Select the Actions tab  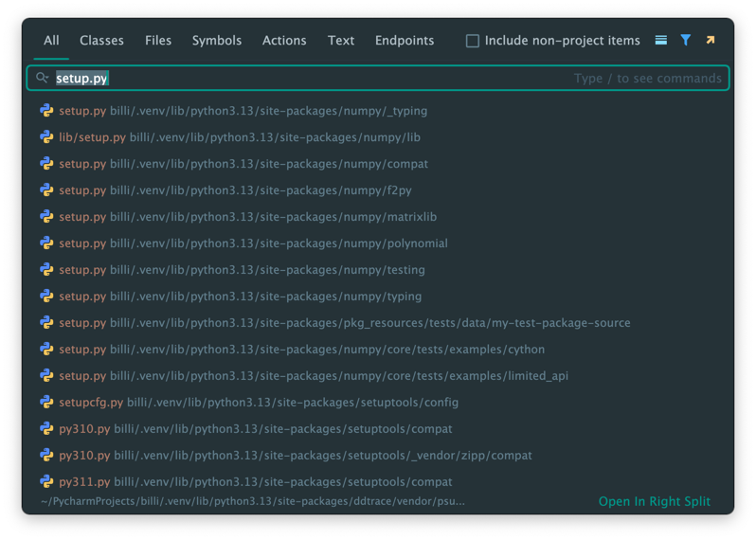(x=284, y=41)
